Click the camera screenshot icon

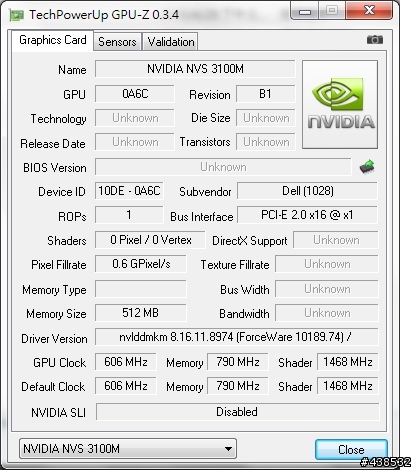pos(375,40)
